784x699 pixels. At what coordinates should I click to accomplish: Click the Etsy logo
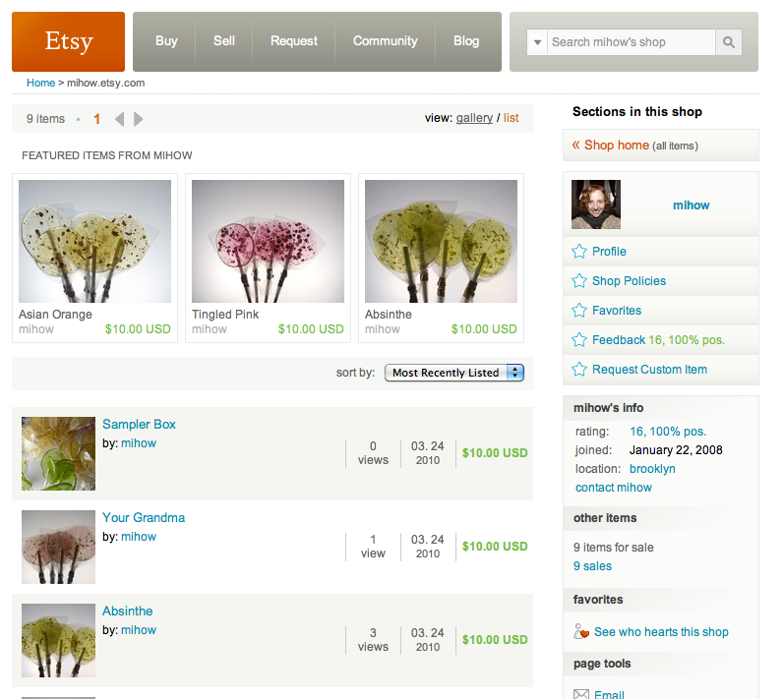click(69, 41)
